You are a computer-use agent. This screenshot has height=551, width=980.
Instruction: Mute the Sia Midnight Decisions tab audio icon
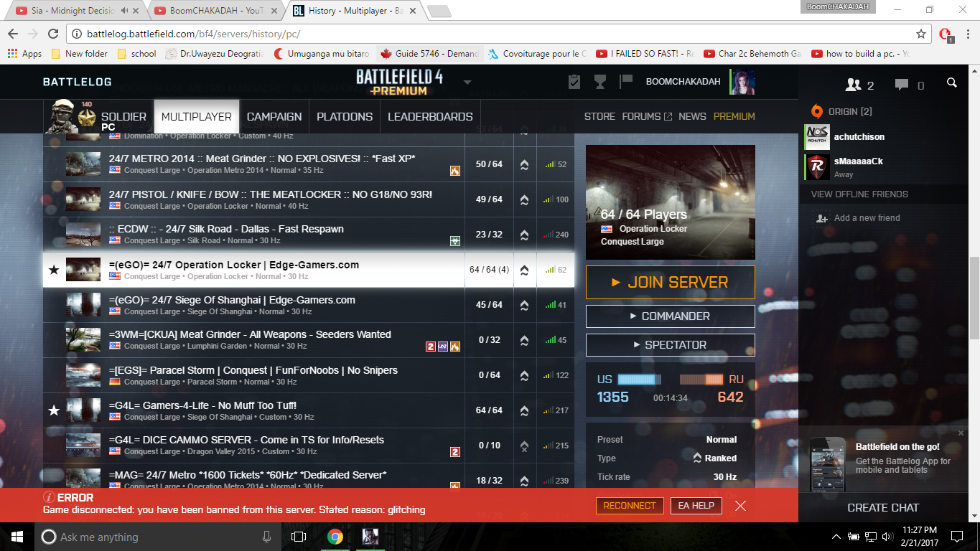pos(125,11)
